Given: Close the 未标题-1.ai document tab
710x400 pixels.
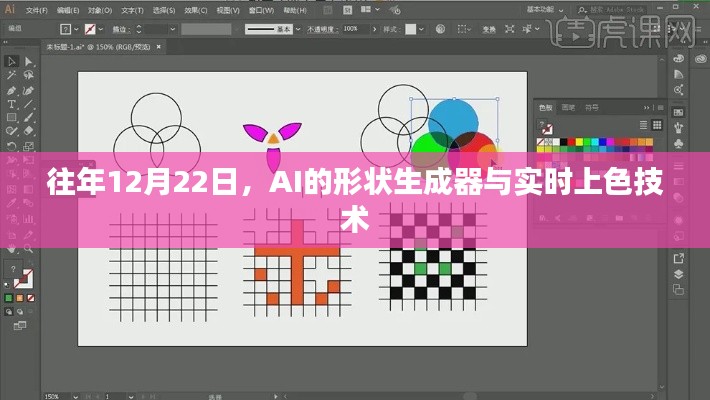Looking at the screenshot, I should 158,47.
